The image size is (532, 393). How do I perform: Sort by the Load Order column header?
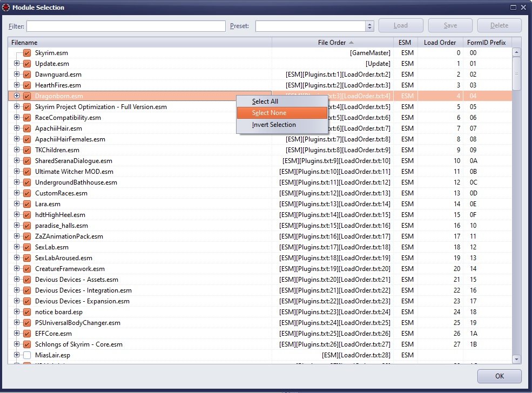tap(440, 43)
